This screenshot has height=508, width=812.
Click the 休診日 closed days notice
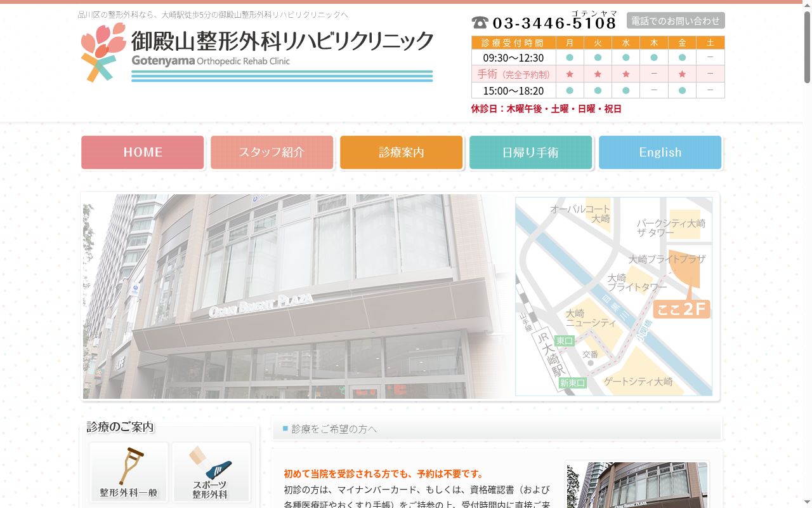(546, 109)
